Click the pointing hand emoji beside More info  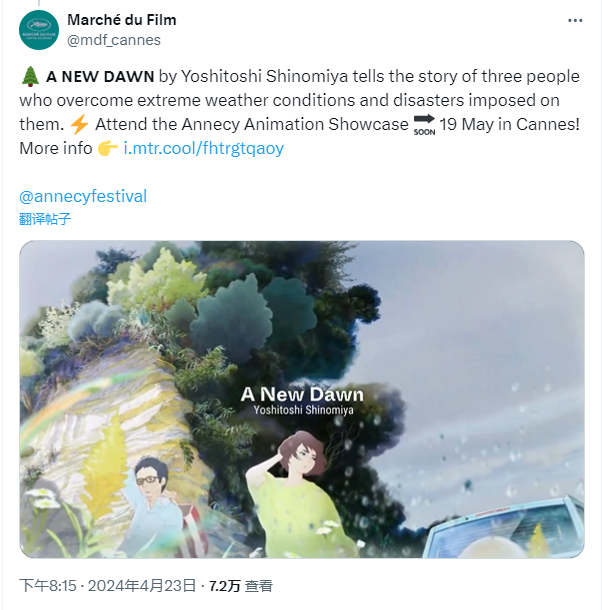tap(108, 148)
